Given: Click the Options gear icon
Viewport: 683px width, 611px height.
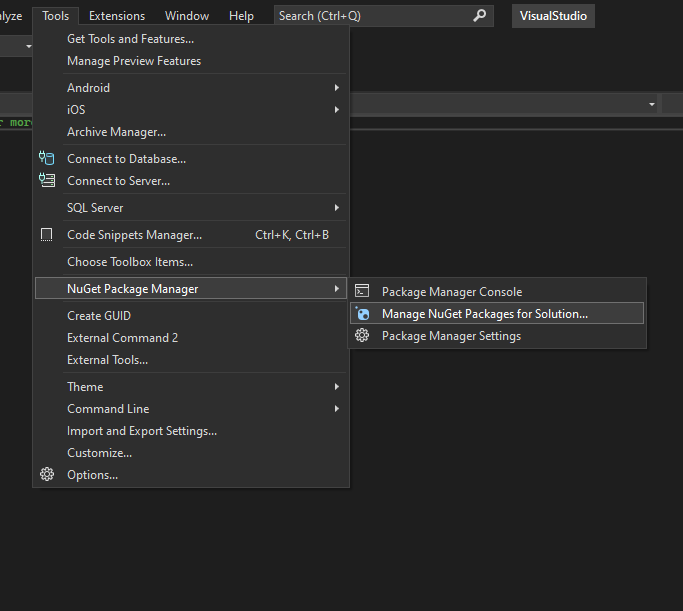Looking at the screenshot, I should 47,474.
